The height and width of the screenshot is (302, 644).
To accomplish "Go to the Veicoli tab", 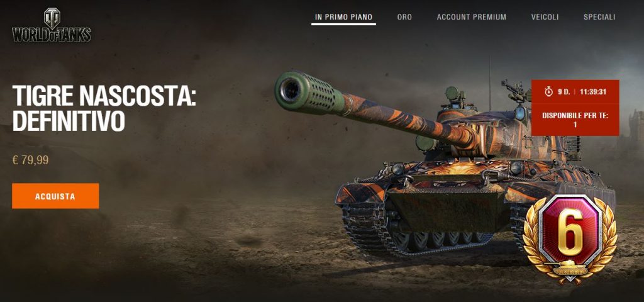I will point(545,17).
